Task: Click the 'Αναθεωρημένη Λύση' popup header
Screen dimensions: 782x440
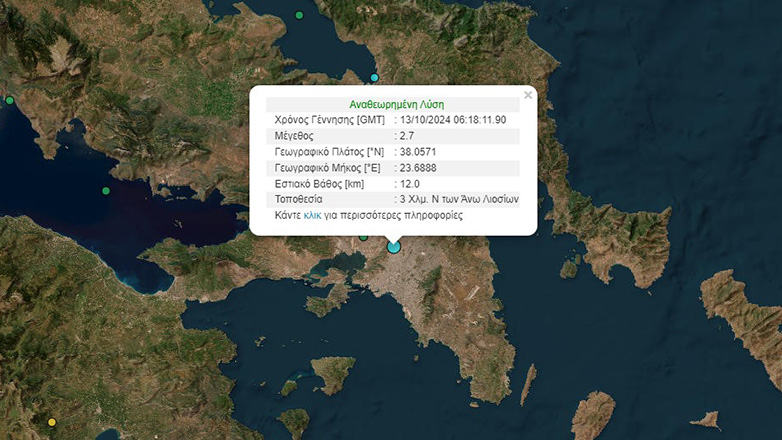Action: [x=396, y=104]
